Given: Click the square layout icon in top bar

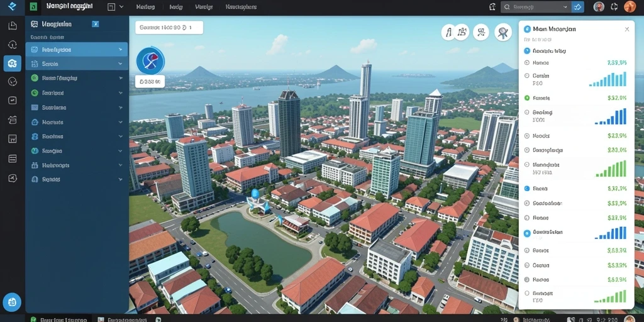Looking at the screenshot, I should (x=111, y=6).
